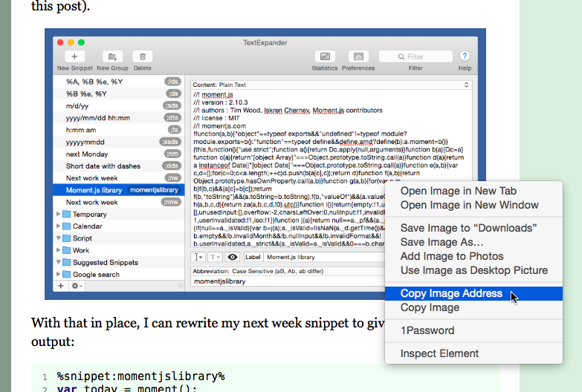Screen dimensions: 582x392
Task: Click the yellow minimize window button
Action: coord(71,42)
